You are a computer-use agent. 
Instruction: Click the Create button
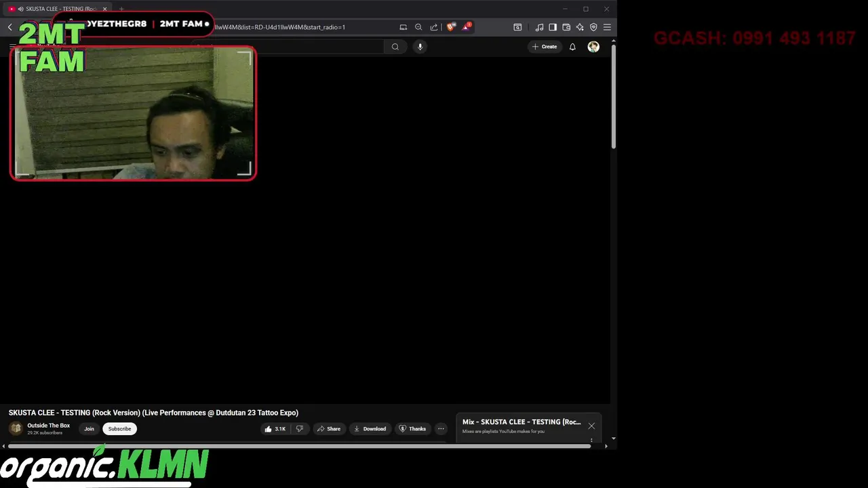[x=545, y=47]
